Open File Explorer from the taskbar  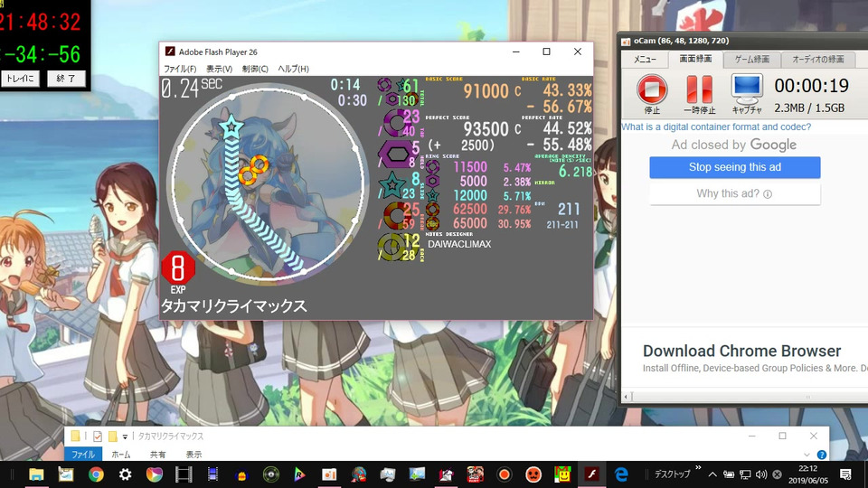[36, 474]
